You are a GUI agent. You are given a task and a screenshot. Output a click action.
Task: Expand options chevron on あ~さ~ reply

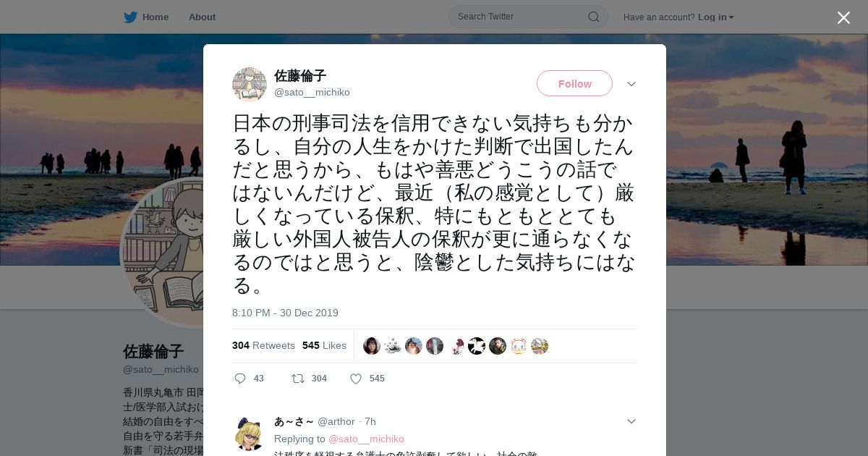[x=631, y=421]
